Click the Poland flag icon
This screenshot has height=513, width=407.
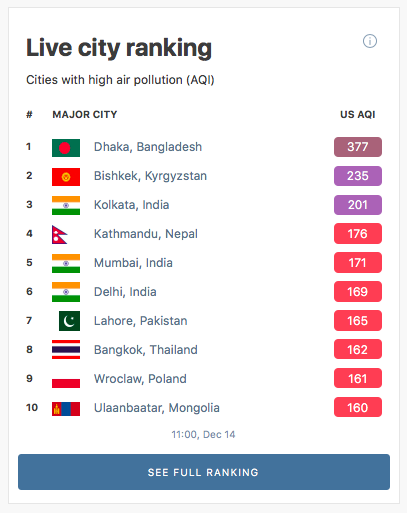pyautogui.click(x=66, y=379)
